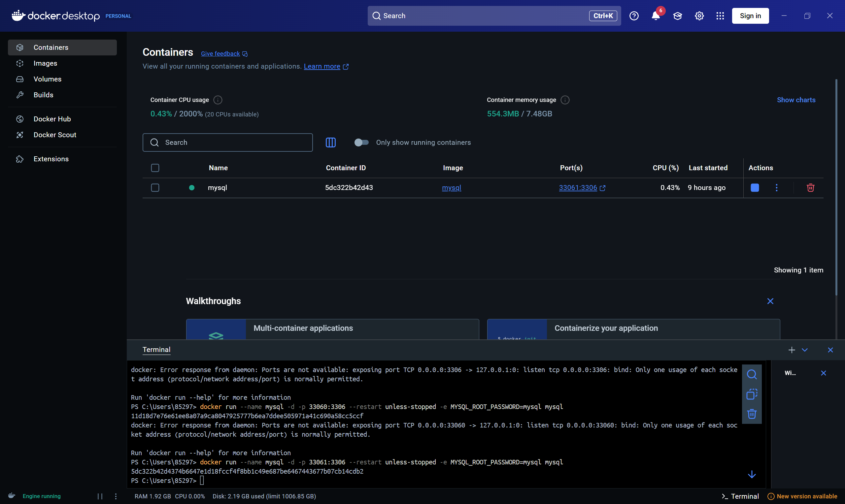Image resolution: width=845 pixels, height=504 pixels.
Task: Open Docker Desktop settings gear
Action: point(699,16)
